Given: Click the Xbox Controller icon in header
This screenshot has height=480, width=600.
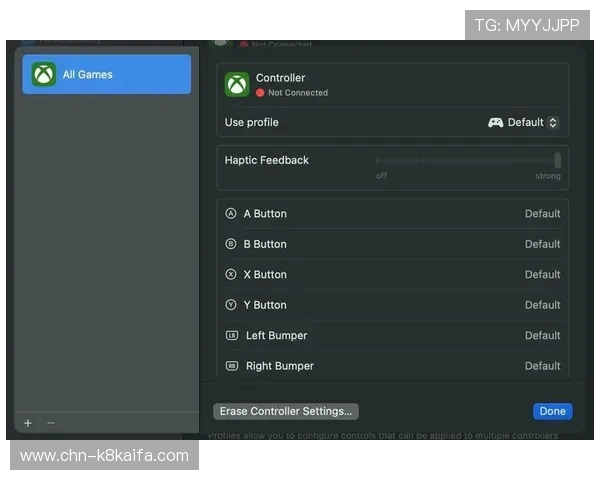Looking at the screenshot, I should (237, 85).
